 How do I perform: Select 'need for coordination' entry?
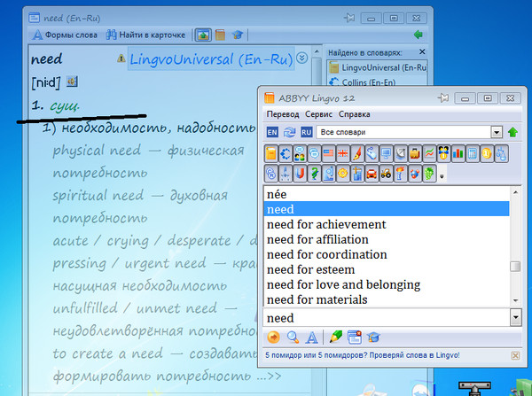[387, 254]
